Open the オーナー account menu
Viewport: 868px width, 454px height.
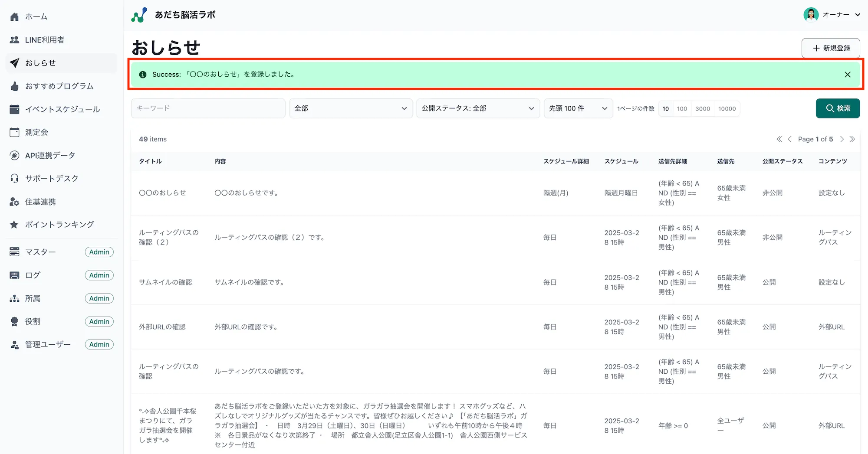[x=832, y=14]
